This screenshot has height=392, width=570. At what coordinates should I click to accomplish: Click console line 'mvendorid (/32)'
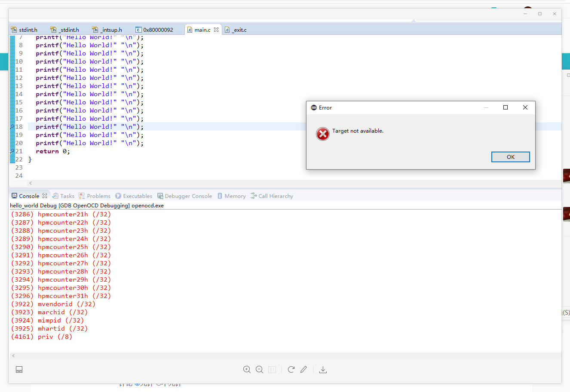(53, 304)
